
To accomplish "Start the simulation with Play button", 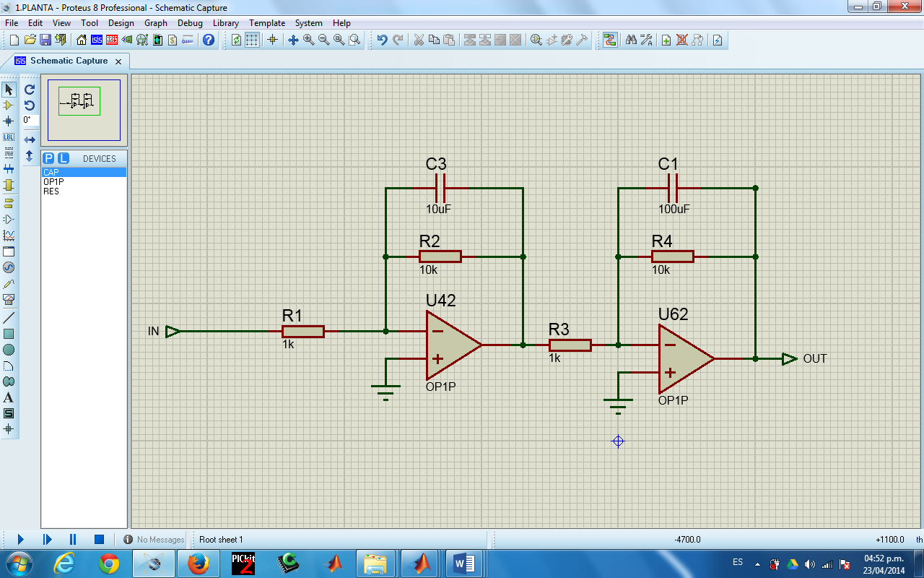I will (20, 539).
